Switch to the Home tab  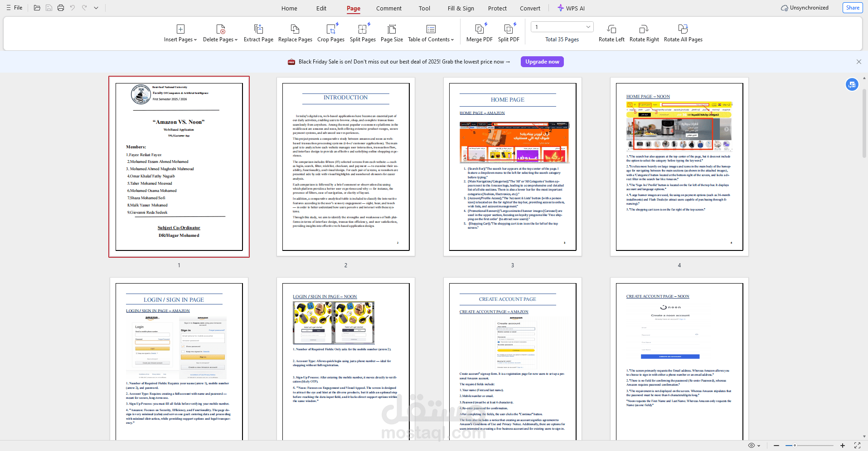coord(289,8)
